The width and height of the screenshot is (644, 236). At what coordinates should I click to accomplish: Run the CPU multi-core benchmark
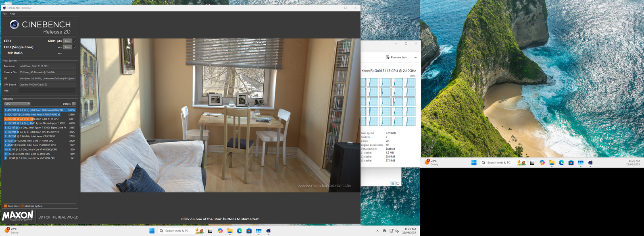(x=67, y=41)
